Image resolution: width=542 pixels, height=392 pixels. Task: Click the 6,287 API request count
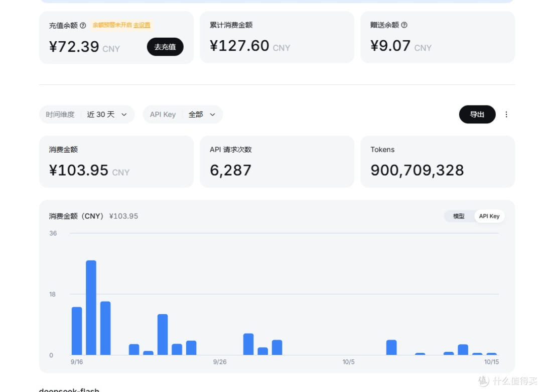pos(230,170)
